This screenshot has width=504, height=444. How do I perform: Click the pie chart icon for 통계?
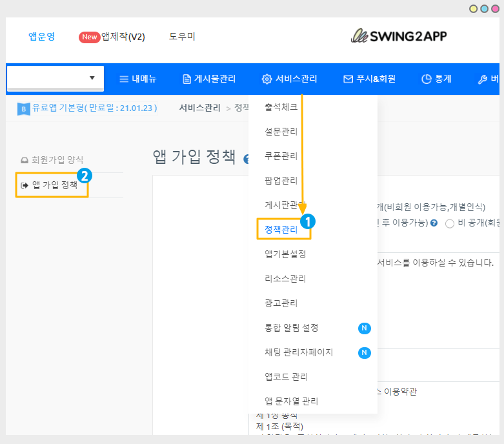coord(426,79)
